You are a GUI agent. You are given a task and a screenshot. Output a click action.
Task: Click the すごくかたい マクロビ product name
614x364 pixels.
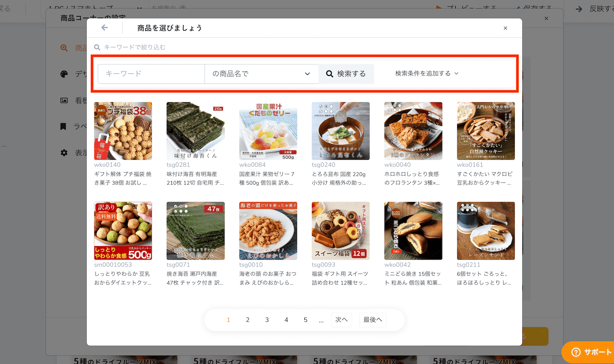485,178
